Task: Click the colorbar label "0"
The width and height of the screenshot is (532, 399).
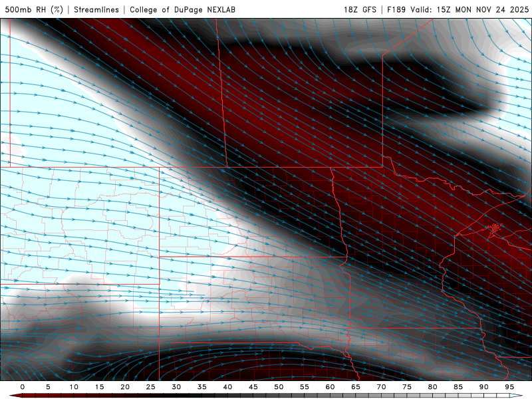Action: (x=23, y=387)
